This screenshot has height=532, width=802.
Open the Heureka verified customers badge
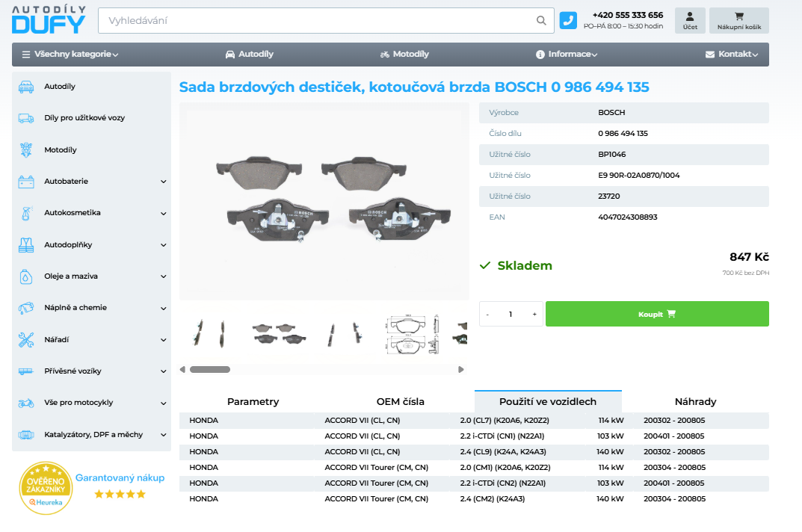46,488
